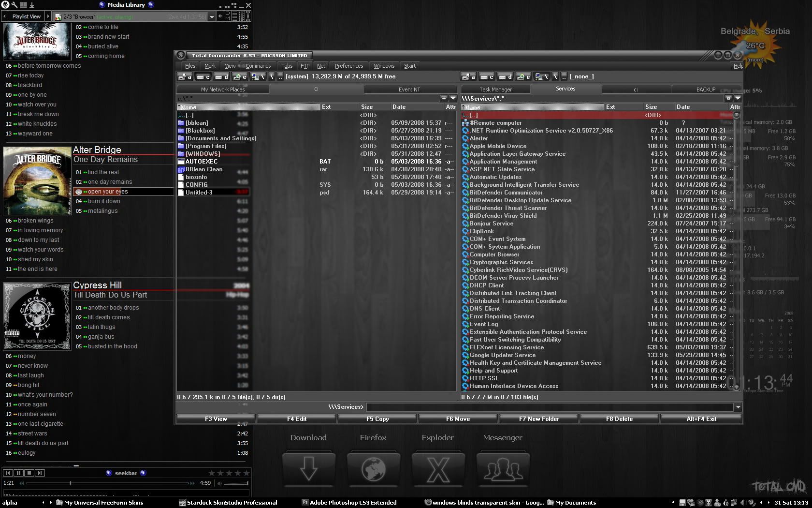Open the Commands menu
This screenshot has width=812, height=508.
(x=258, y=66)
